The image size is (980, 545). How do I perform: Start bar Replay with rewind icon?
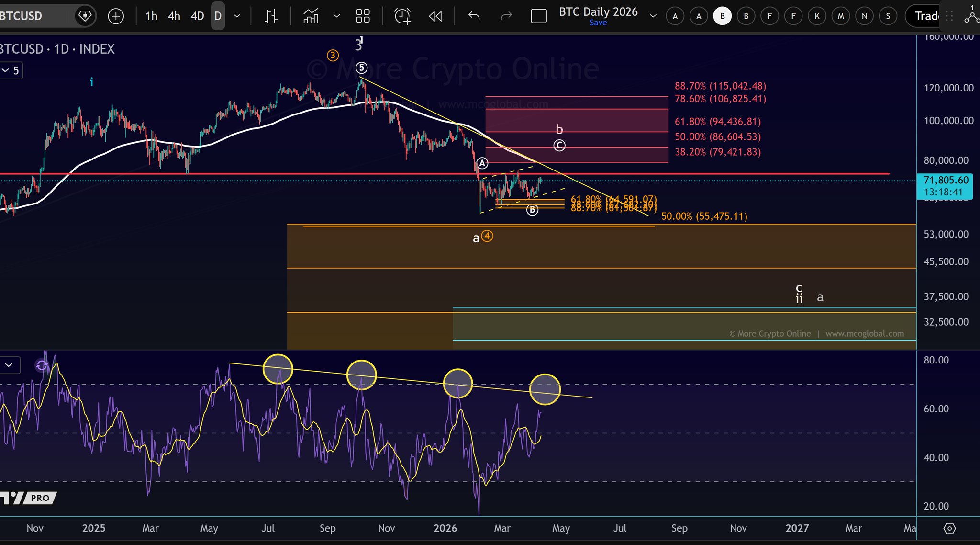[x=435, y=16]
